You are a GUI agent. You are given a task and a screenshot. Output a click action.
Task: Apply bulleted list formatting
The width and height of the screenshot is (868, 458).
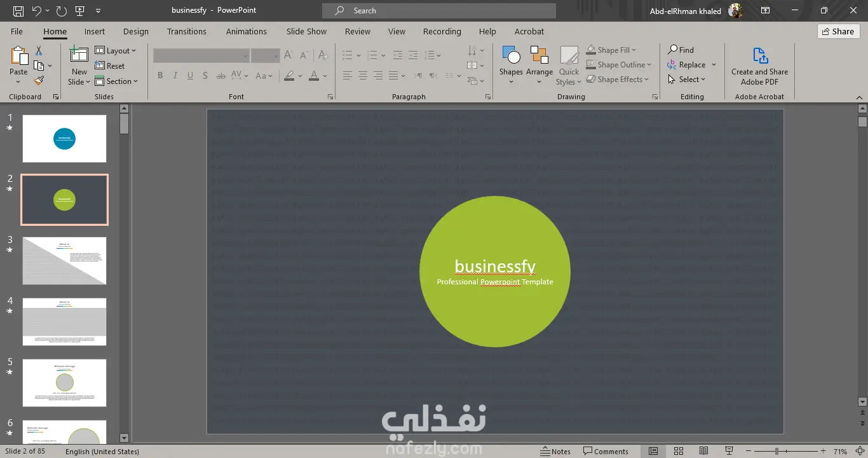[348, 55]
